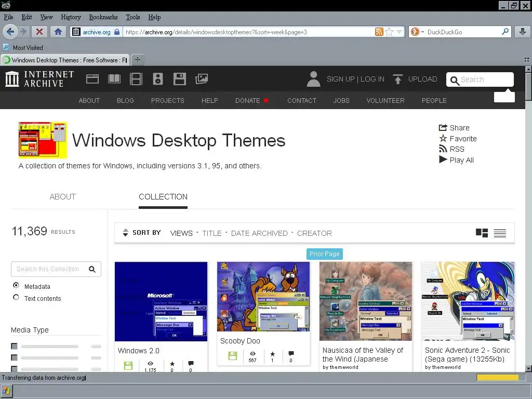Open the collection RSS link
Image resolution: width=532 pixels, height=399 pixels.
coord(451,149)
